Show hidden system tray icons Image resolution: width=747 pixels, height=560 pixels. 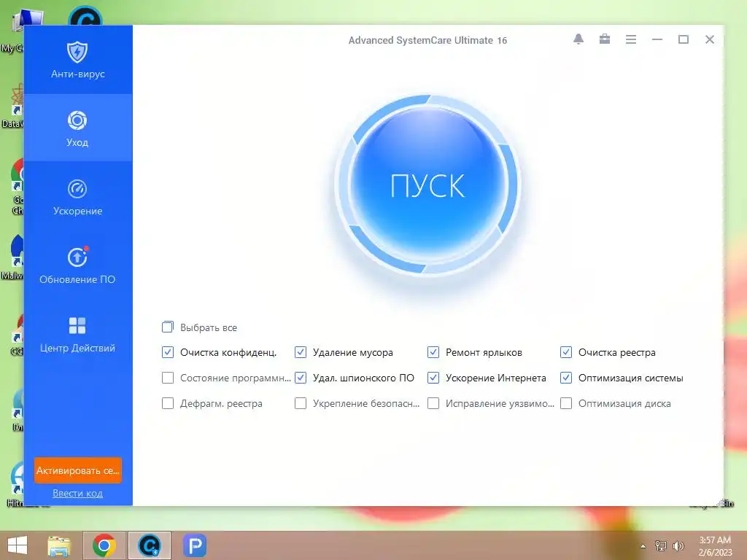point(643,546)
